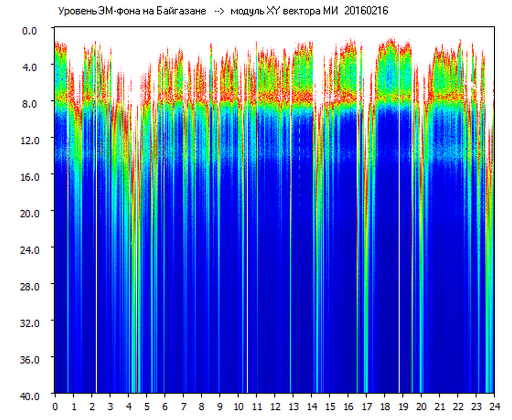Viewport: 512px width, 420px height.
Task: Select the hour 9 tick label
Action: click(x=220, y=406)
